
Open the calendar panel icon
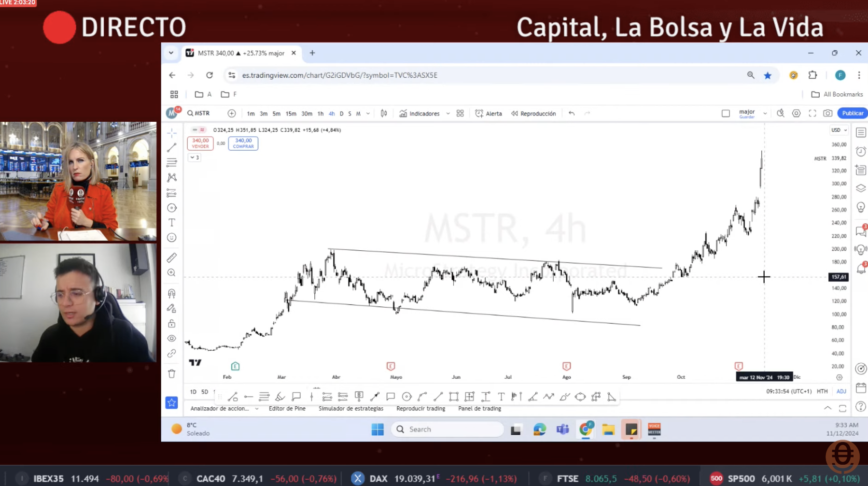pos(861,388)
